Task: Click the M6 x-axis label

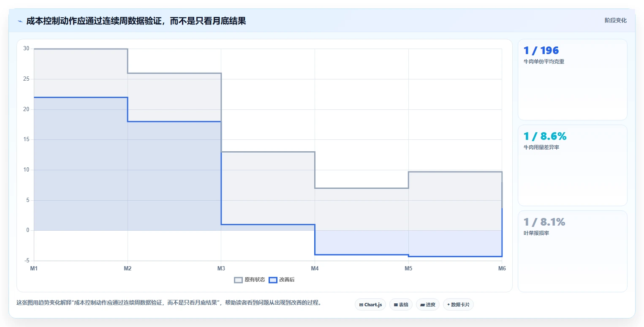Action: click(x=502, y=268)
